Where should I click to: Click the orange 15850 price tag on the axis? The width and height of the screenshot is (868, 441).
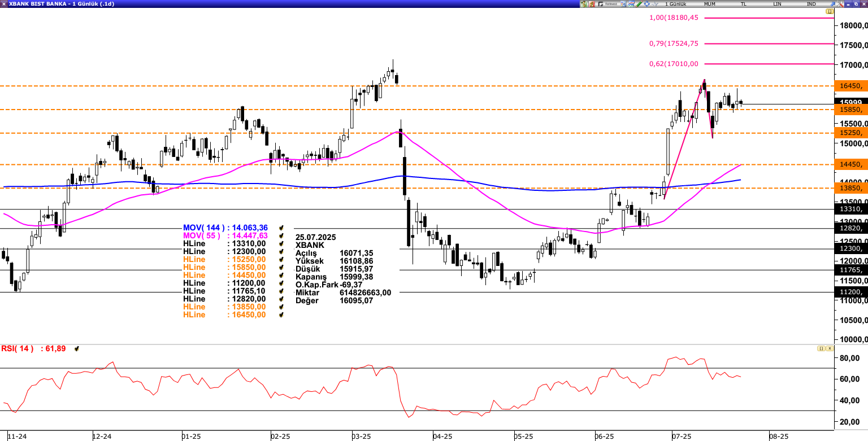pos(851,110)
